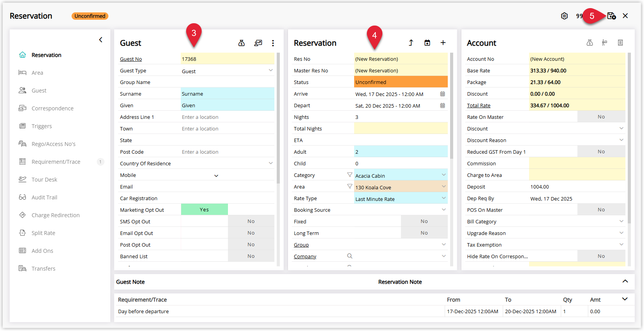Open the Arrive date calendar picker
Screen dimensions: 644x331
pos(443,94)
